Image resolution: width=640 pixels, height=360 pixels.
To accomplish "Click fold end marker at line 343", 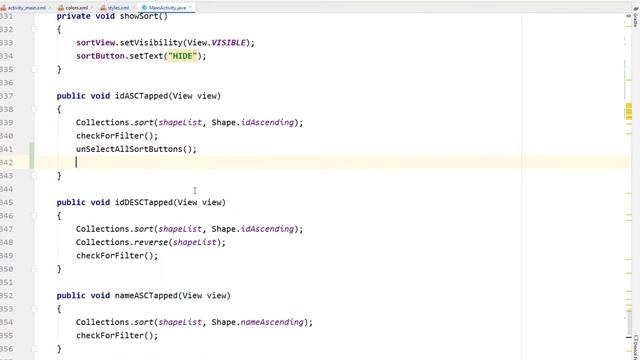I will (34, 176).
